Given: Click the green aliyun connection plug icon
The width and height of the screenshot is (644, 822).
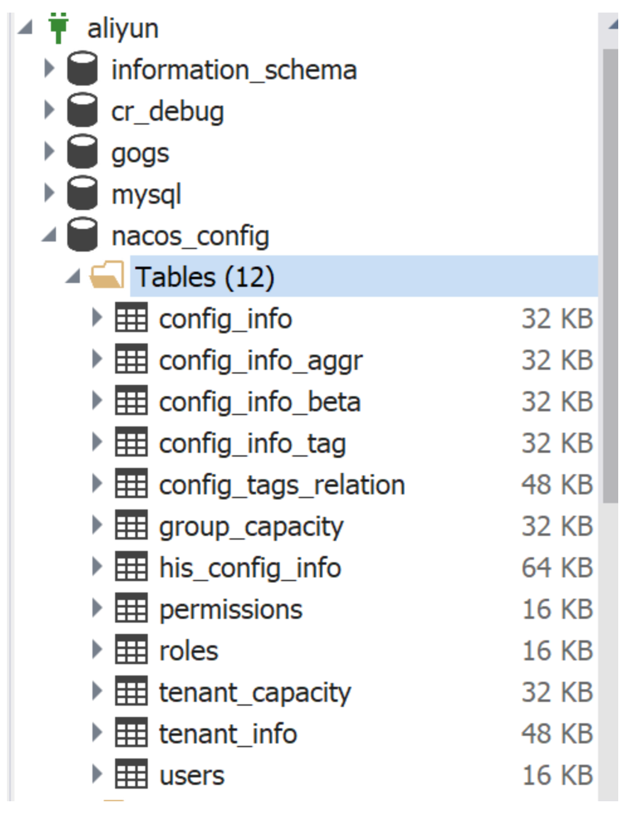Looking at the screenshot, I should (58, 28).
